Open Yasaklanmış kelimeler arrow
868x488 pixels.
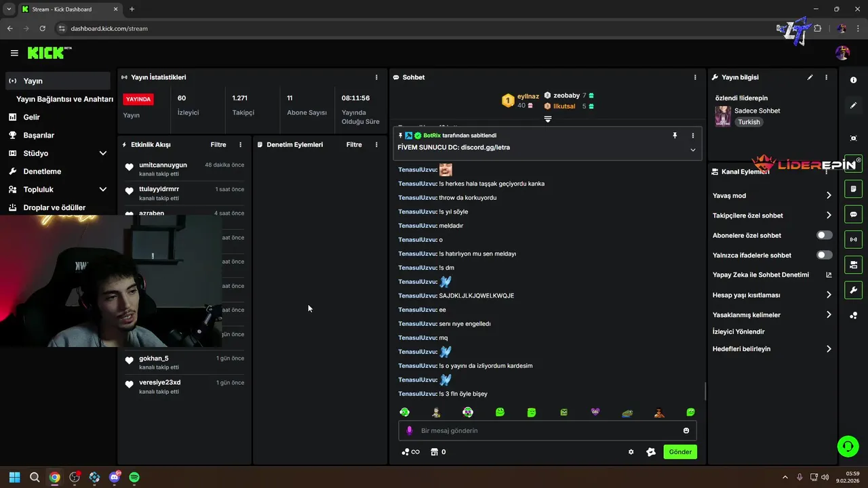click(829, 314)
